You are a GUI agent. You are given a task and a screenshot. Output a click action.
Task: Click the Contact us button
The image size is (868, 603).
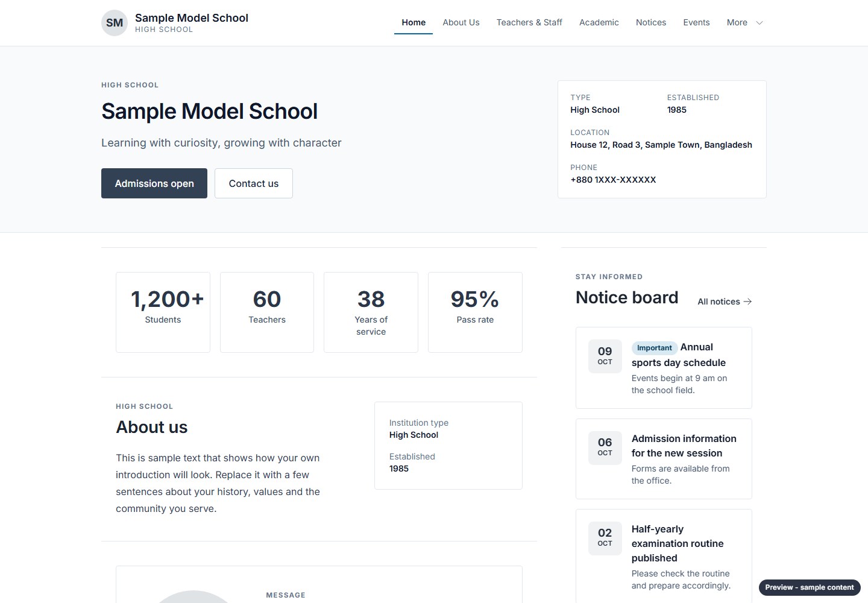[x=254, y=183]
